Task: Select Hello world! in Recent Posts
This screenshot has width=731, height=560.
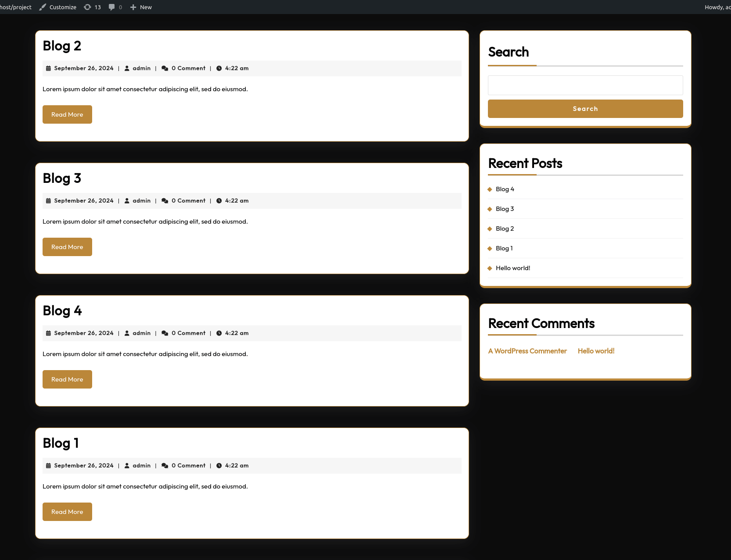Action: [x=512, y=268]
